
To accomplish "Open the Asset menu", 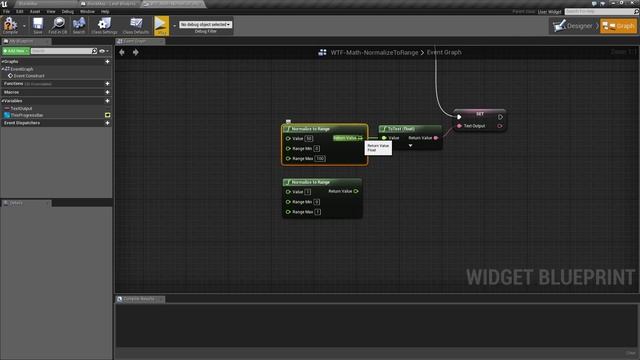I will (x=35, y=11).
